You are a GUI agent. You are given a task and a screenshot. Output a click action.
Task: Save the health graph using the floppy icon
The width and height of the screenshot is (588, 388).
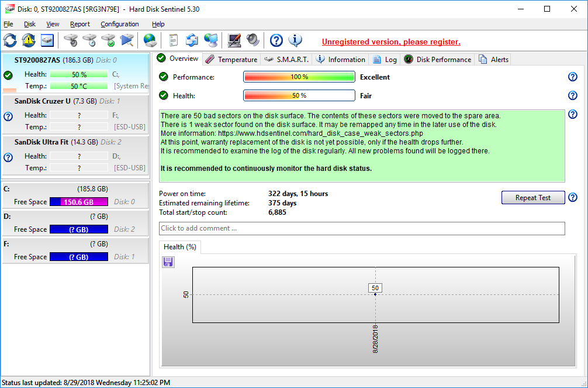point(168,262)
